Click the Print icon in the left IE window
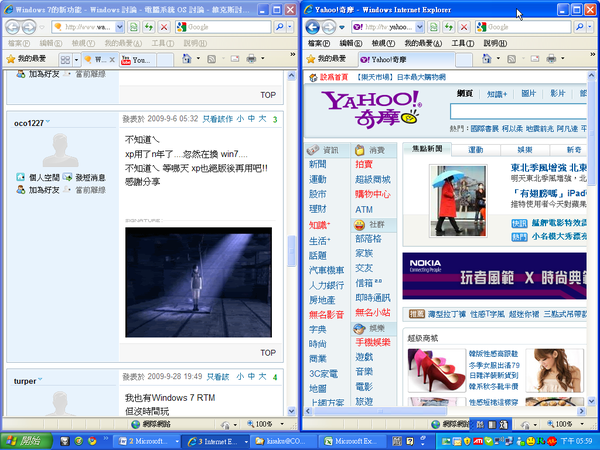 251,59
